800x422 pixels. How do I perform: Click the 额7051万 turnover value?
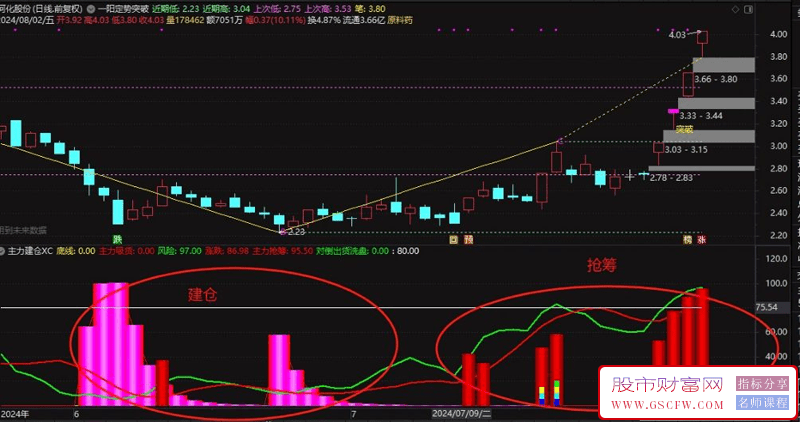tap(224, 20)
